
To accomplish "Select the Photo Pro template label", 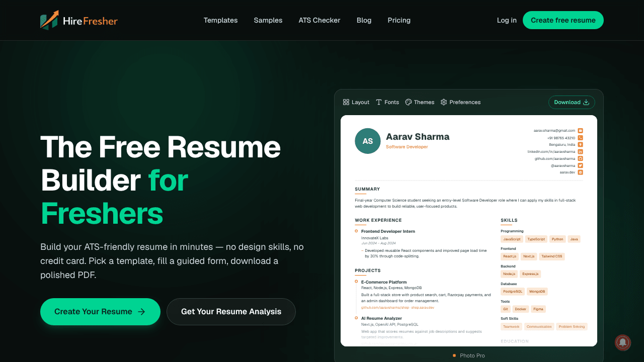I will coord(472,355).
